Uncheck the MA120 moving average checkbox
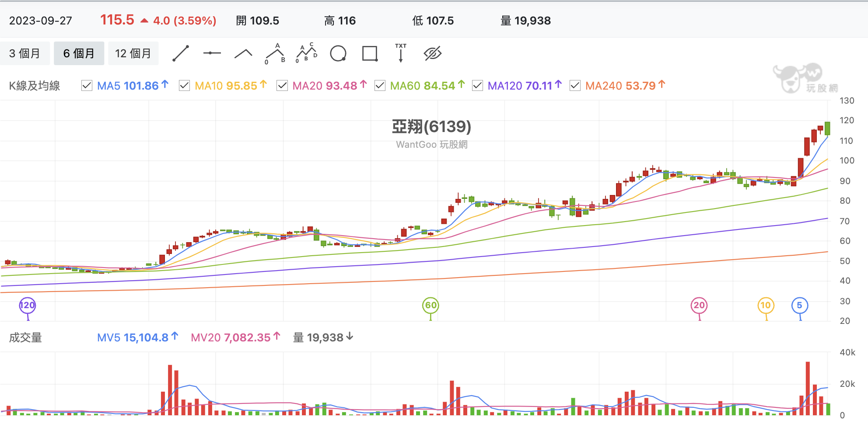Viewport: 868px width, 424px height. (478, 86)
